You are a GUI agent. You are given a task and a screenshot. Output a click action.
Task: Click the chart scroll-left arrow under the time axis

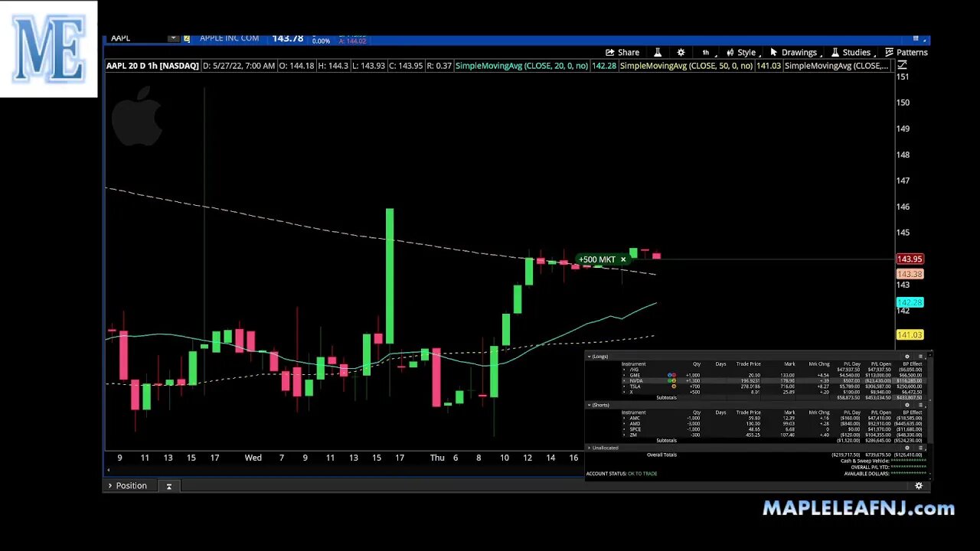[x=108, y=469]
